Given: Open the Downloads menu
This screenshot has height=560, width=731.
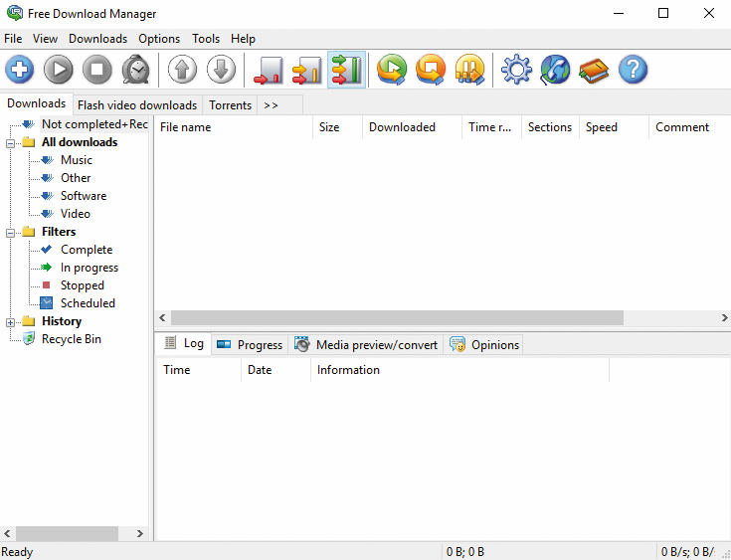Looking at the screenshot, I should pyautogui.click(x=97, y=39).
